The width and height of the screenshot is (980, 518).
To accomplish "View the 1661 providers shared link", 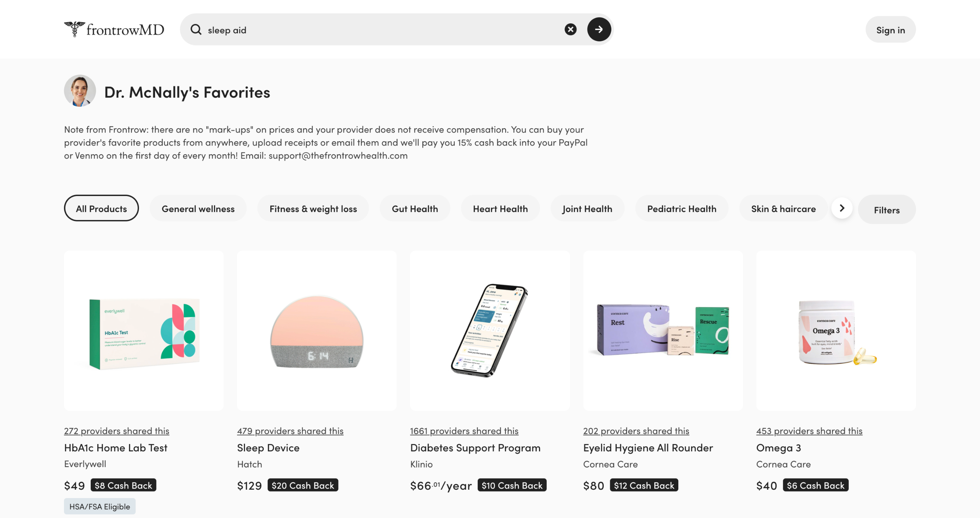I will (464, 431).
